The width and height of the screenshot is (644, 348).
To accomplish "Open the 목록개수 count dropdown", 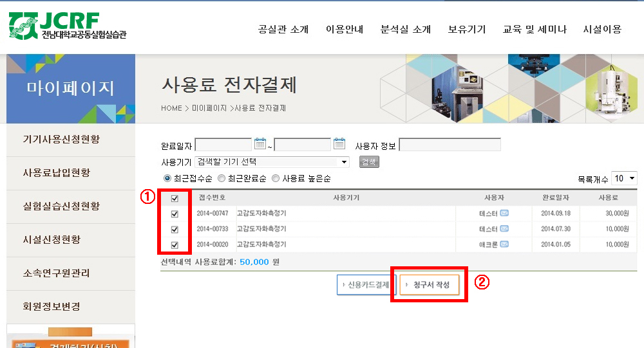I will 624,178.
